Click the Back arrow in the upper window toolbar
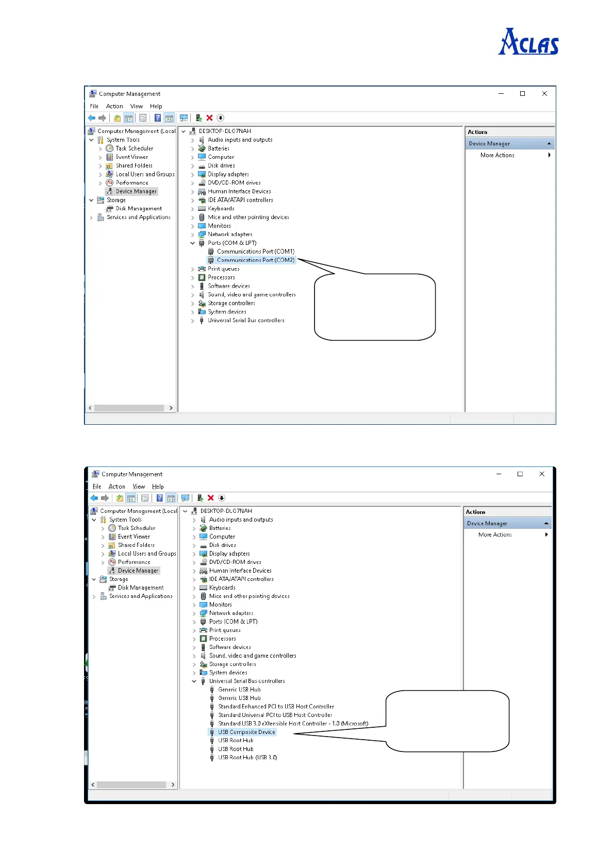Screen dimensions: 614x868 [x=92, y=118]
